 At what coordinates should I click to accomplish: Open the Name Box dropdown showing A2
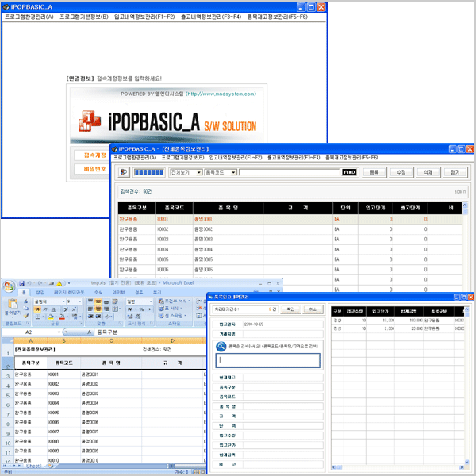(x=59, y=332)
